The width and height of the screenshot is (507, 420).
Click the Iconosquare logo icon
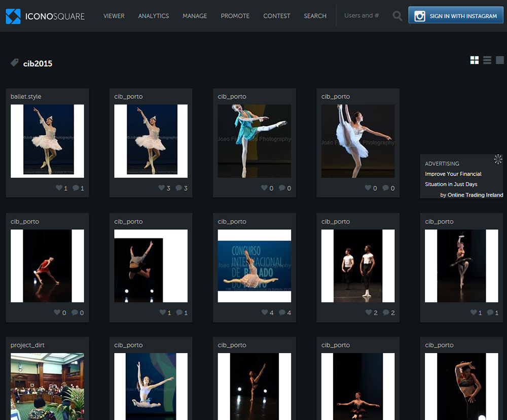coord(13,16)
